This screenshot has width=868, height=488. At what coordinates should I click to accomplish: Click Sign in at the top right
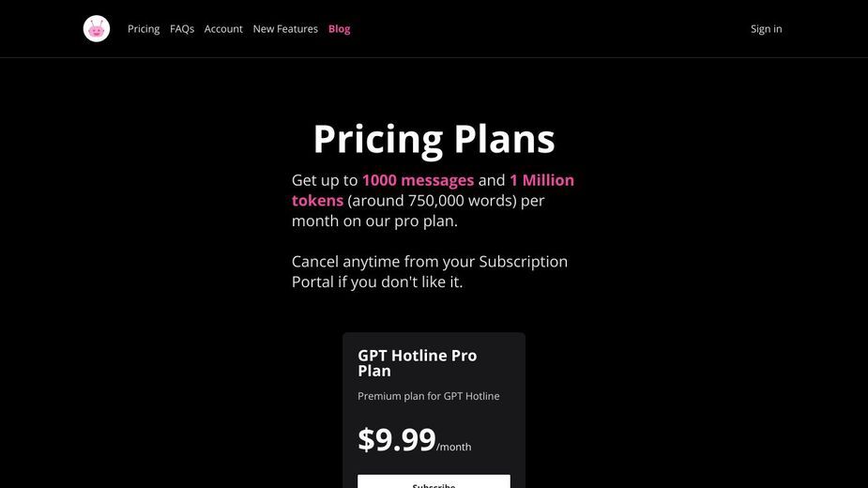(766, 29)
